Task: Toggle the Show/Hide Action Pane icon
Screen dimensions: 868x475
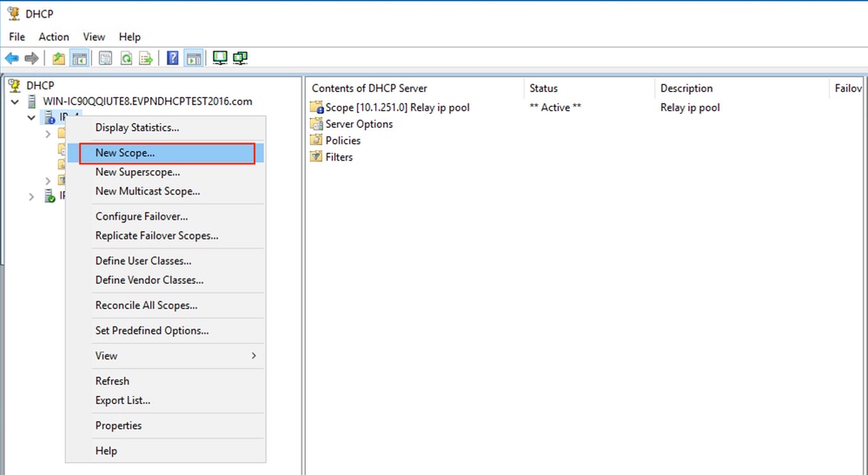Action: click(193, 58)
